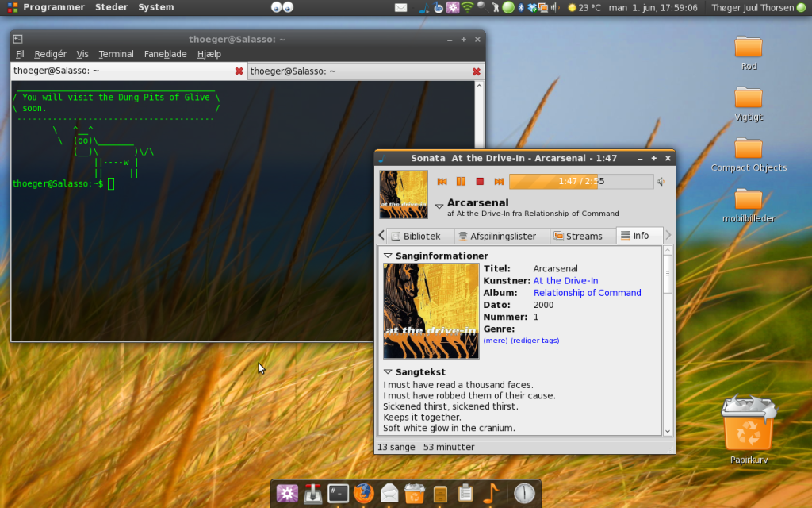
Task: Open the Vigtigt desktop folder
Action: pyautogui.click(x=749, y=104)
